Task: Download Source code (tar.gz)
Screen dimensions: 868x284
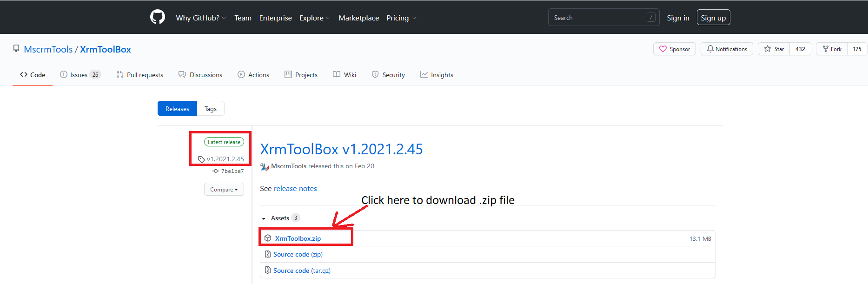Action: [x=302, y=271]
